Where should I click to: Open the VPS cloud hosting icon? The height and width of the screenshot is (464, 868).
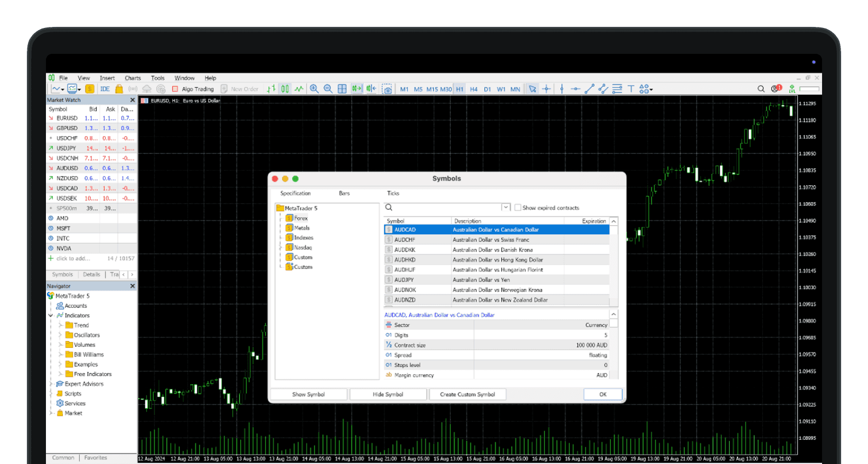(147, 89)
